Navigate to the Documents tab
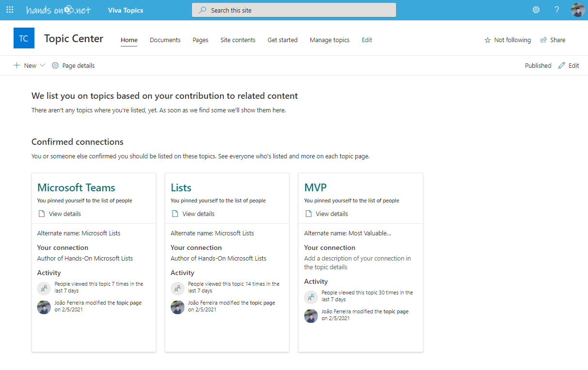The image size is (588, 370). [165, 40]
